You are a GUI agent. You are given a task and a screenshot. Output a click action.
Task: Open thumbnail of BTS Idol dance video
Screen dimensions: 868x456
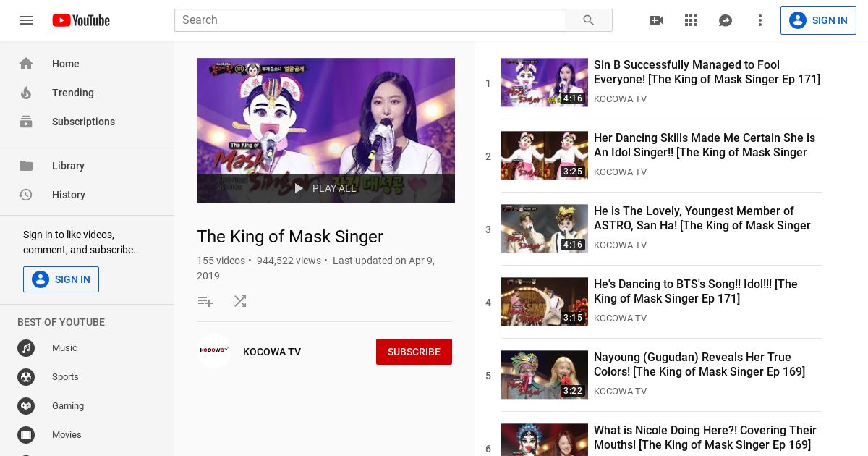545,302
